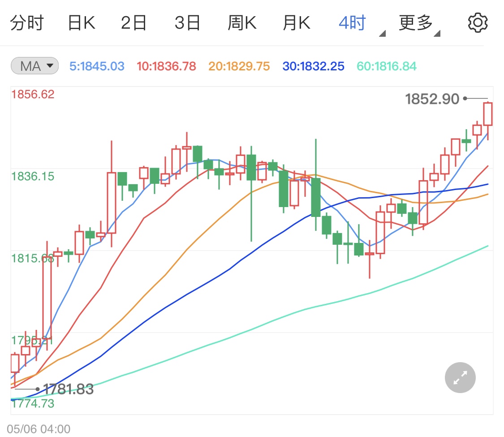Click the fullscreen expand icon

[x=460, y=377]
